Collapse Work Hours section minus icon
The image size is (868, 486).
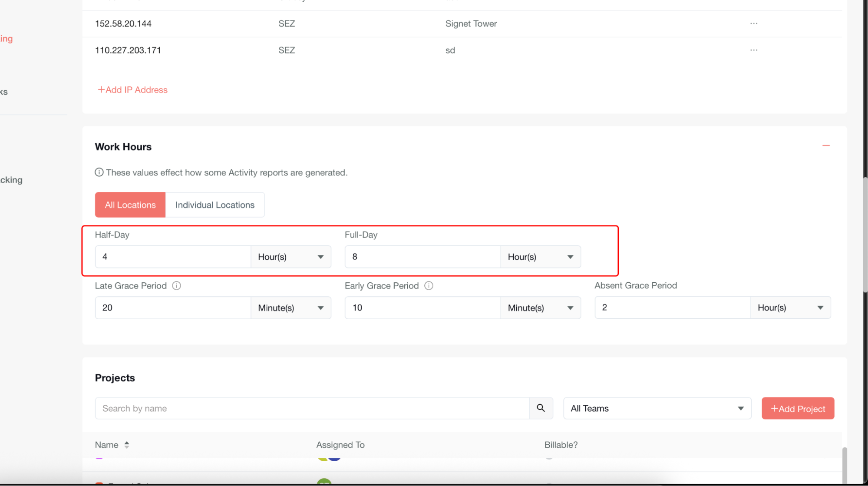click(x=825, y=145)
